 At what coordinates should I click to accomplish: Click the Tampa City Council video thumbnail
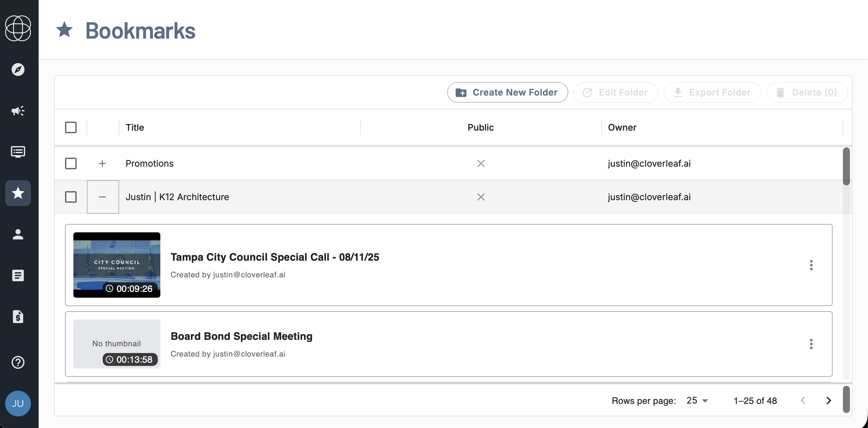pyautogui.click(x=117, y=265)
